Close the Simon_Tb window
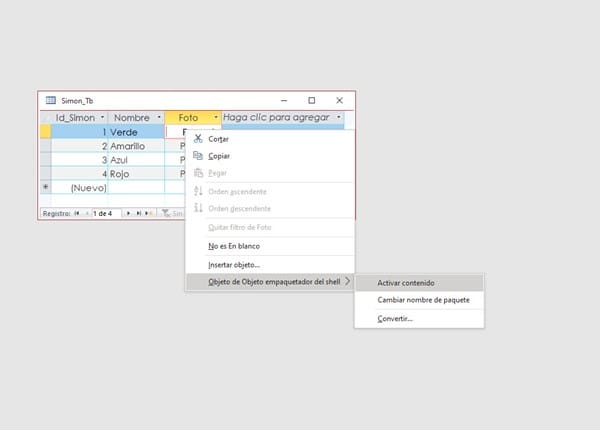Screen dimensions: 600x430 (339, 100)
